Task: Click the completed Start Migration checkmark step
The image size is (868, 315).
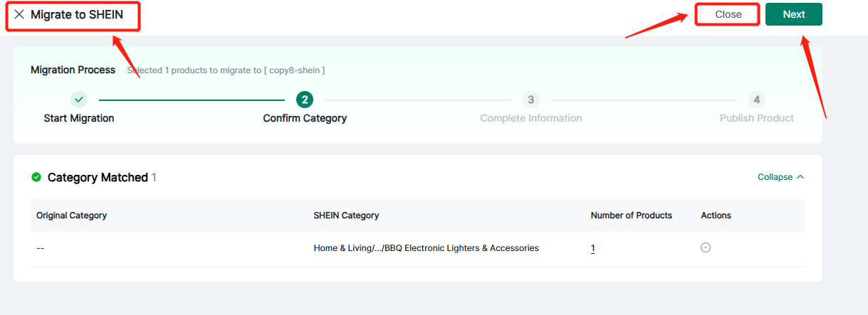Action: 79,100
